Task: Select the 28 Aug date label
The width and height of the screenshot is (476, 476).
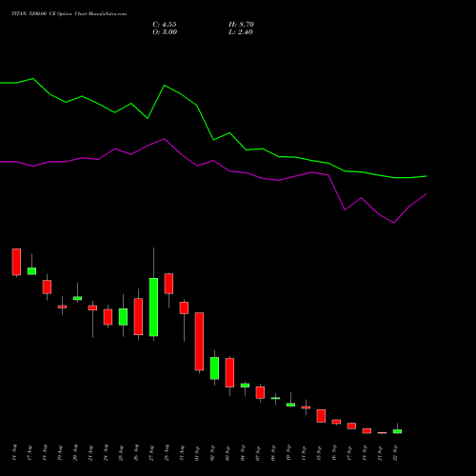Action: point(167,452)
